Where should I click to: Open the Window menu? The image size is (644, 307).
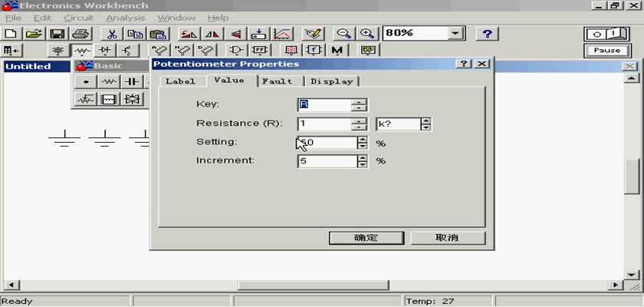click(176, 18)
